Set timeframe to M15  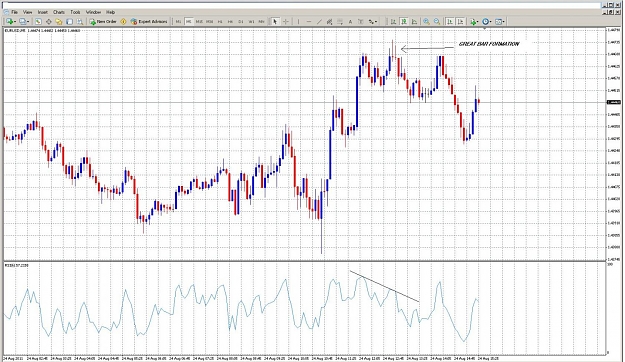[199, 22]
